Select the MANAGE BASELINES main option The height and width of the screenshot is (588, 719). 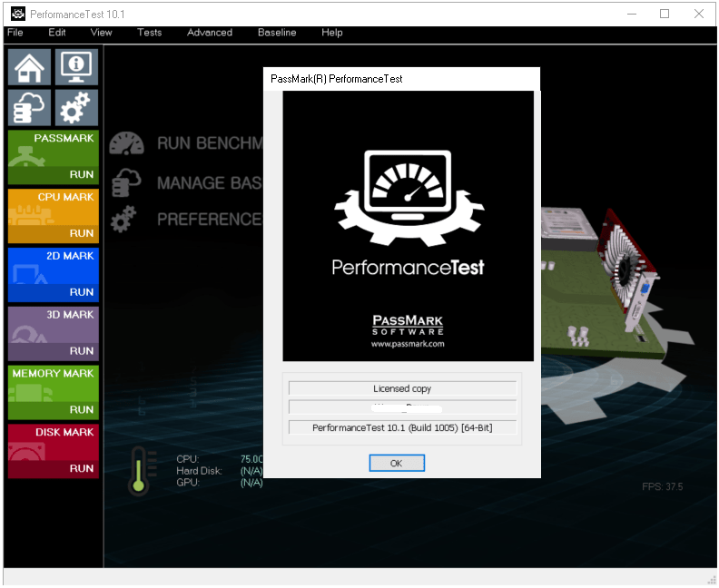click(x=210, y=183)
